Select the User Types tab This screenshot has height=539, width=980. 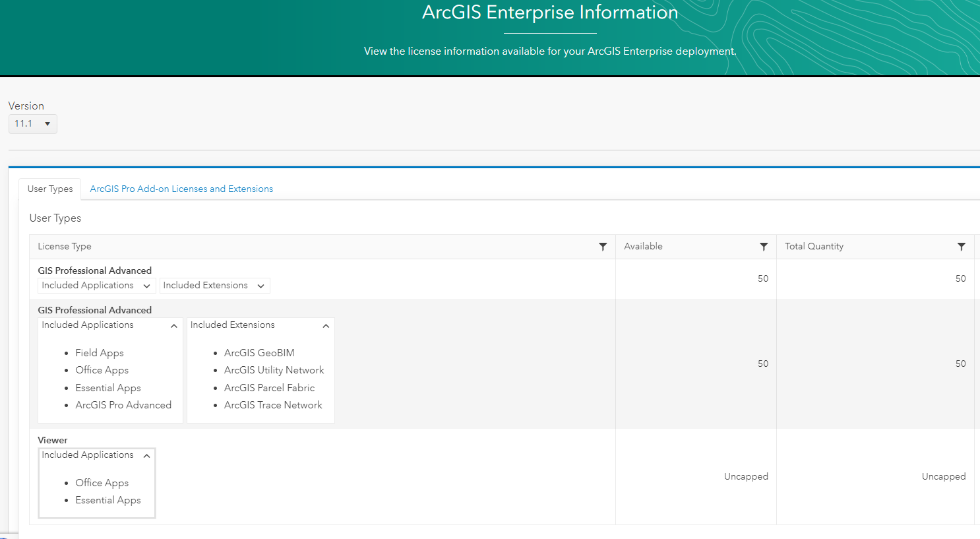pyautogui.click(x=49, y=189)
